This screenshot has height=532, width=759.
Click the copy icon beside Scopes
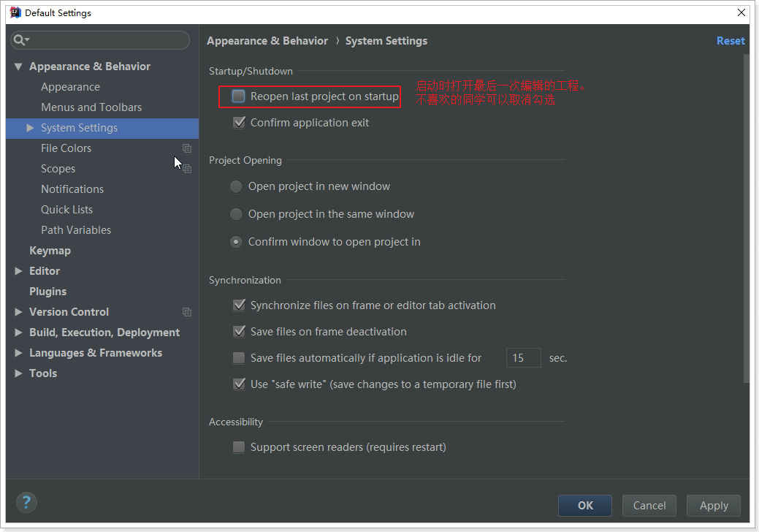[x=187, y=169]
